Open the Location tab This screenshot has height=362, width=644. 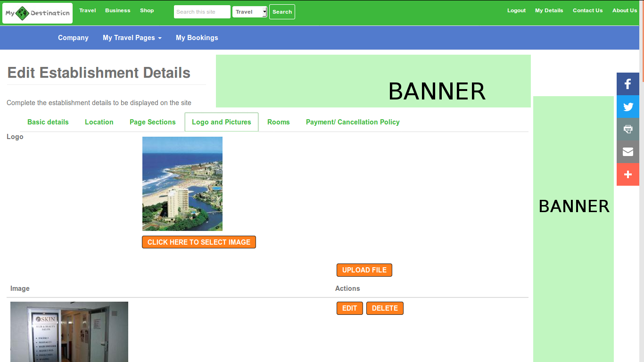[99, 122]
